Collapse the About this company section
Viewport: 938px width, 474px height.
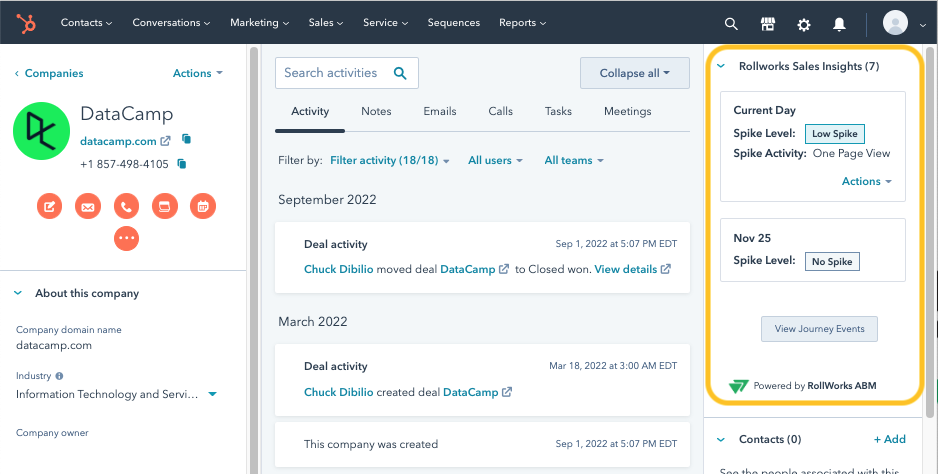tap(18, 294)
